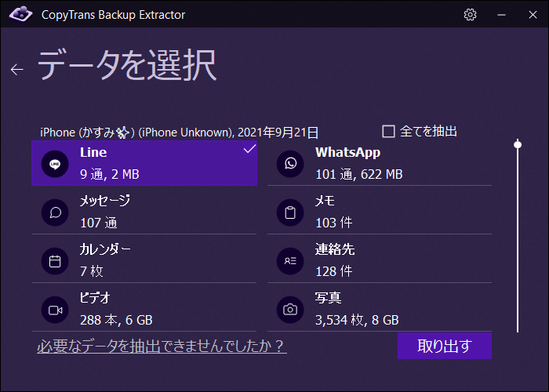Click the 103 件 count text

(x=333, y=223)
